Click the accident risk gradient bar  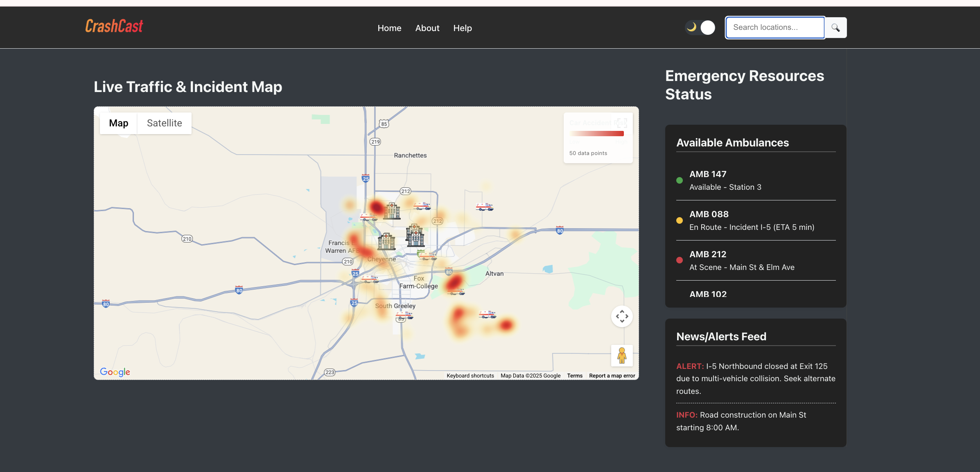click(x=596, y=134)
